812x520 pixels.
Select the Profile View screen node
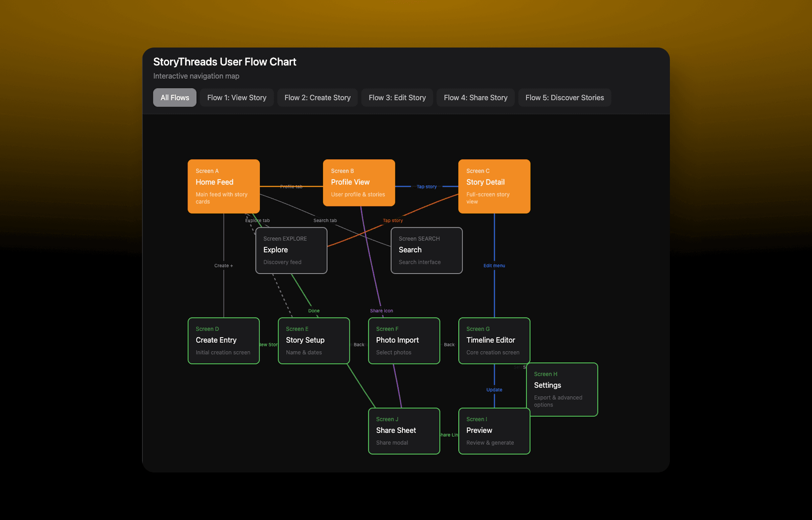pyautogui.click(x=358, y=182)
